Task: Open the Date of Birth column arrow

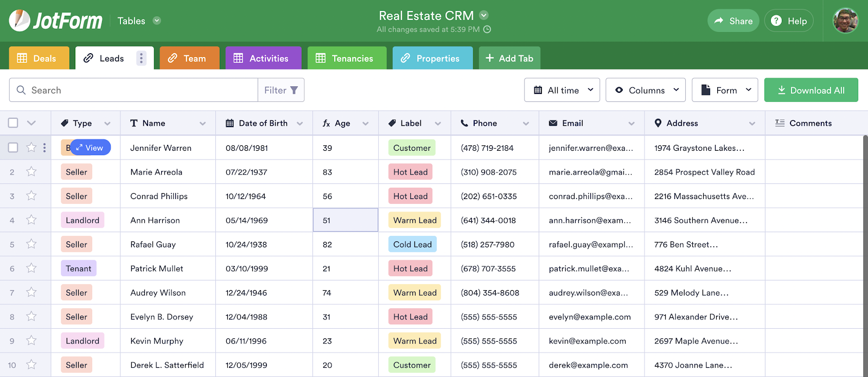Action: click(299, 124)
